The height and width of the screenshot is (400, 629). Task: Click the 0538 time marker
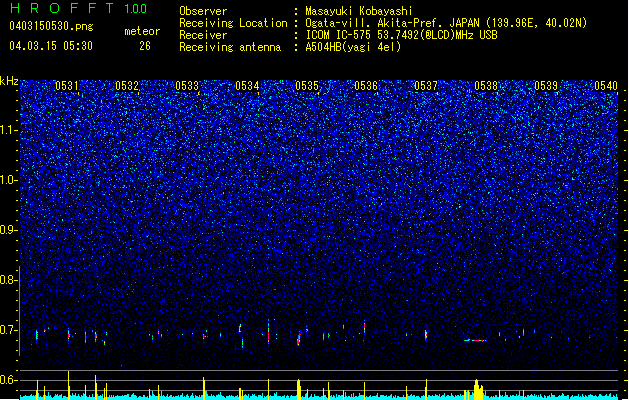(486, 86)
